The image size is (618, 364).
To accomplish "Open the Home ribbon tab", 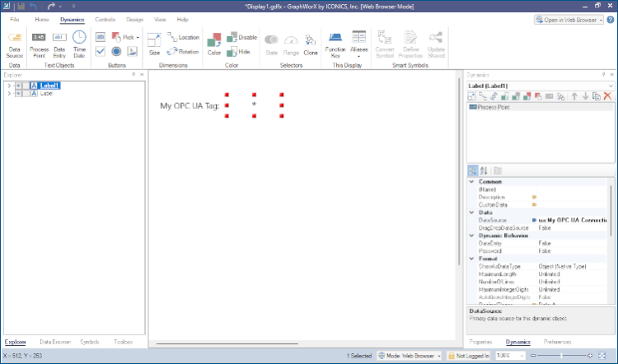I will [x=42, y=18].
